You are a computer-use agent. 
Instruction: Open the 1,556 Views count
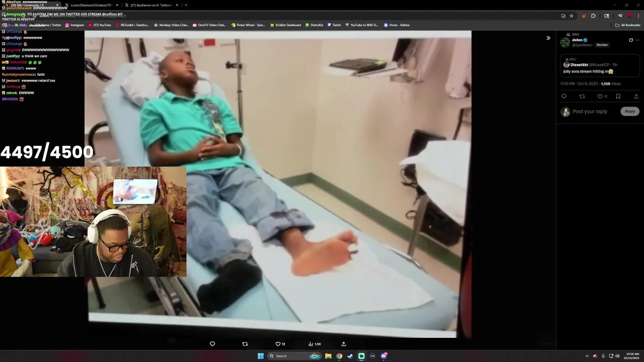pos(611,84)
